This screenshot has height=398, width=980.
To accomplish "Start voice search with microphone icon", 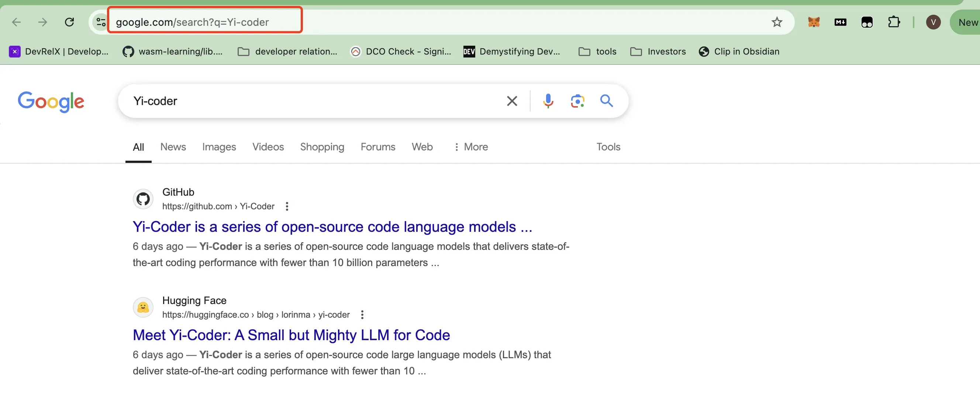I will 548,101.
